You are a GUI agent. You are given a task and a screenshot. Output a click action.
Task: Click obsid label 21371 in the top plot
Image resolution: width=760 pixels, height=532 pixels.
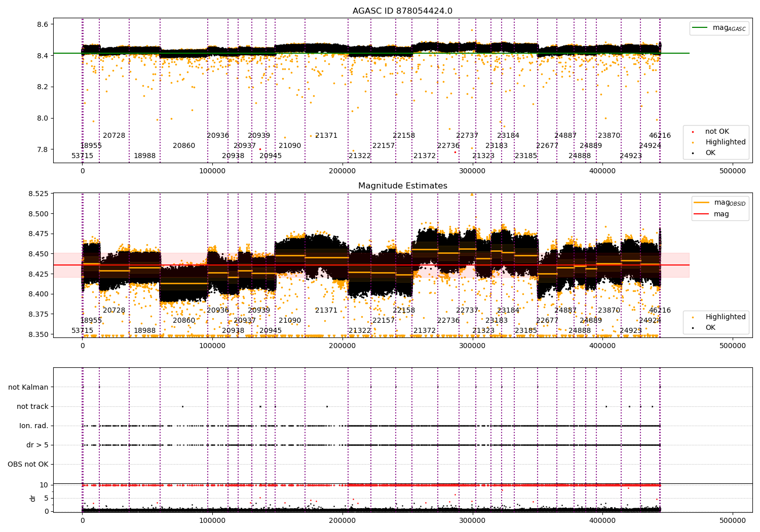tap(326, 135)
